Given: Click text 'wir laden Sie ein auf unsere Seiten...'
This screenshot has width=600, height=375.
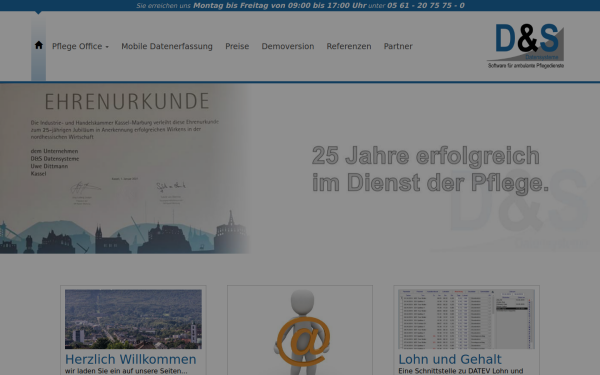Looking at the screenshot, I should click(126, 371).
